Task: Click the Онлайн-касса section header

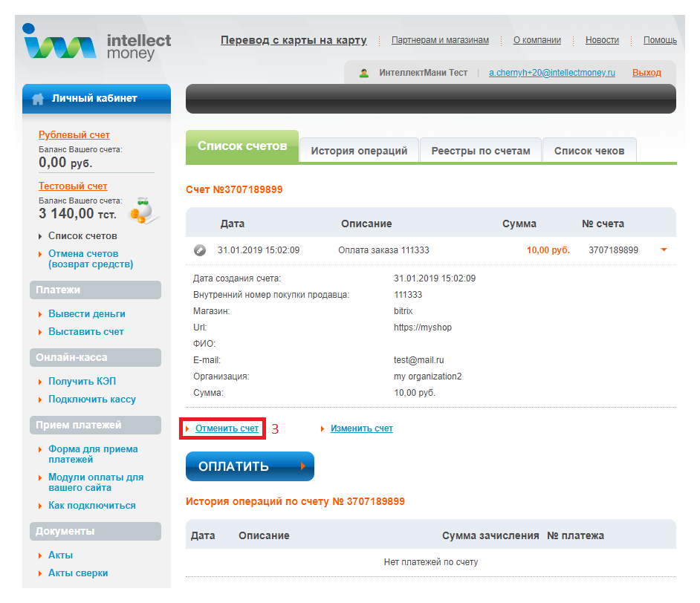Action: (95, 358)
